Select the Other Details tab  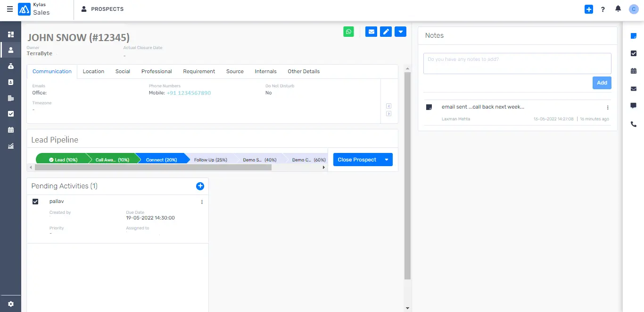303,71
